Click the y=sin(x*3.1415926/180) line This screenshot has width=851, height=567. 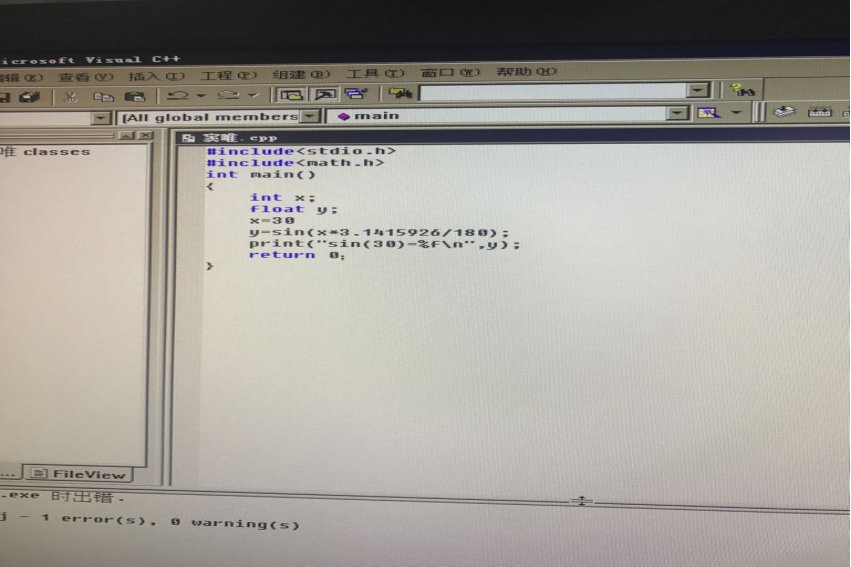tap(379, 233)
